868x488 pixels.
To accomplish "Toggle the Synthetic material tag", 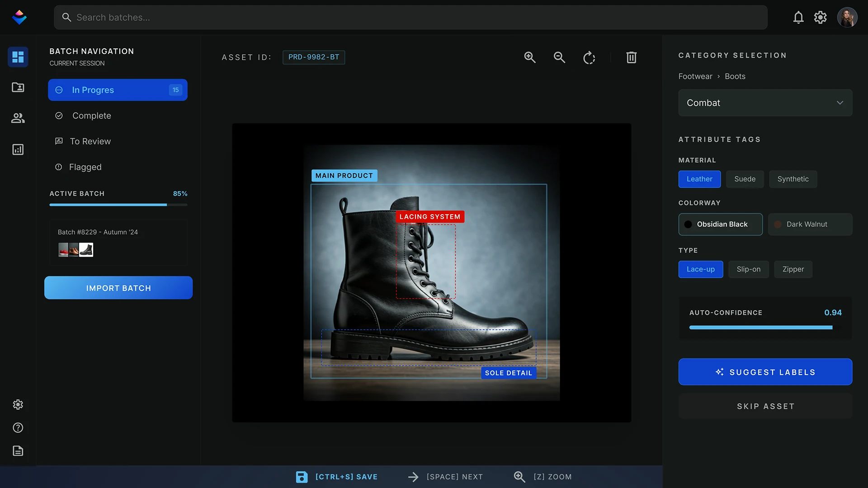I will pos(793,179).
